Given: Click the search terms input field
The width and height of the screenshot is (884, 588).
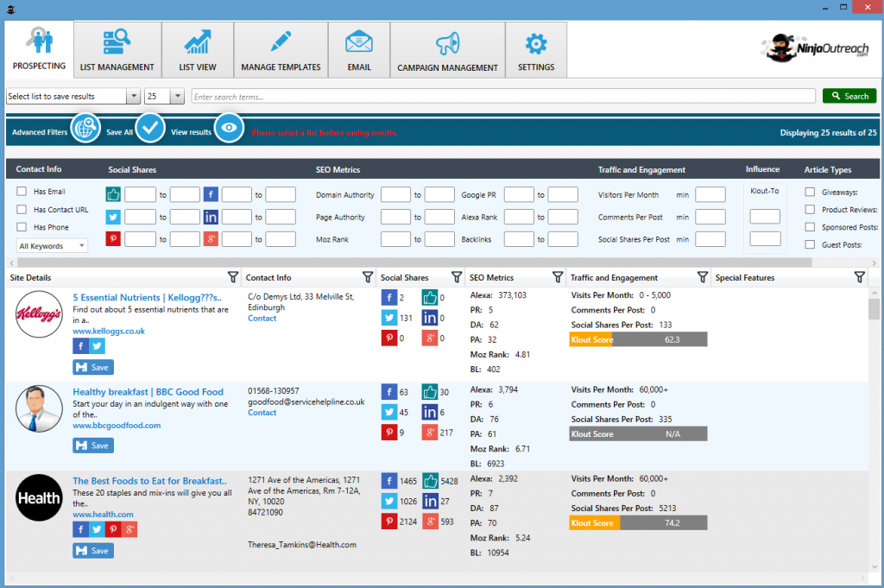Looking at the screenshot, I should click(x=503, y=97).
